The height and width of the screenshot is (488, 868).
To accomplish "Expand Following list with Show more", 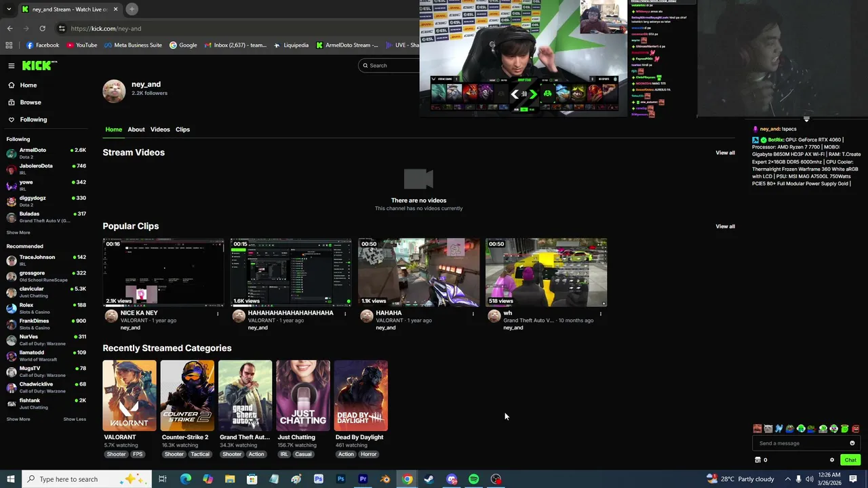I will coord(18,232).
